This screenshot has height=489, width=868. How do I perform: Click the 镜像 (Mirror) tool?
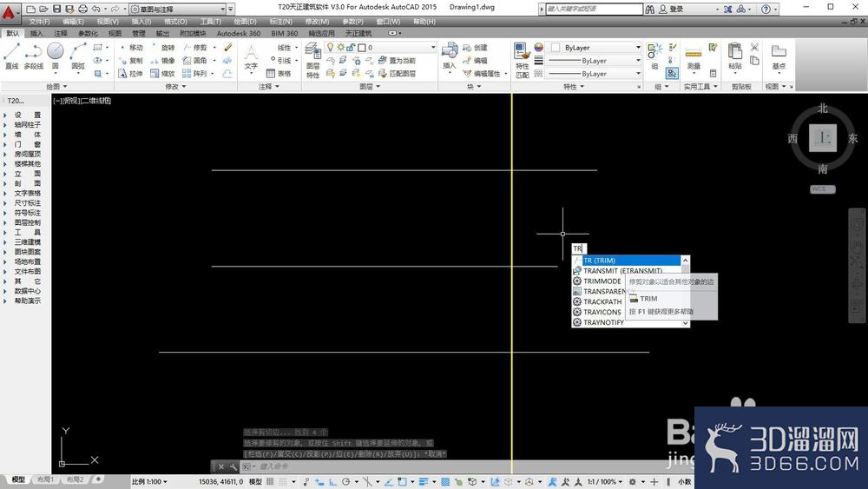click(x=163, y=60)
